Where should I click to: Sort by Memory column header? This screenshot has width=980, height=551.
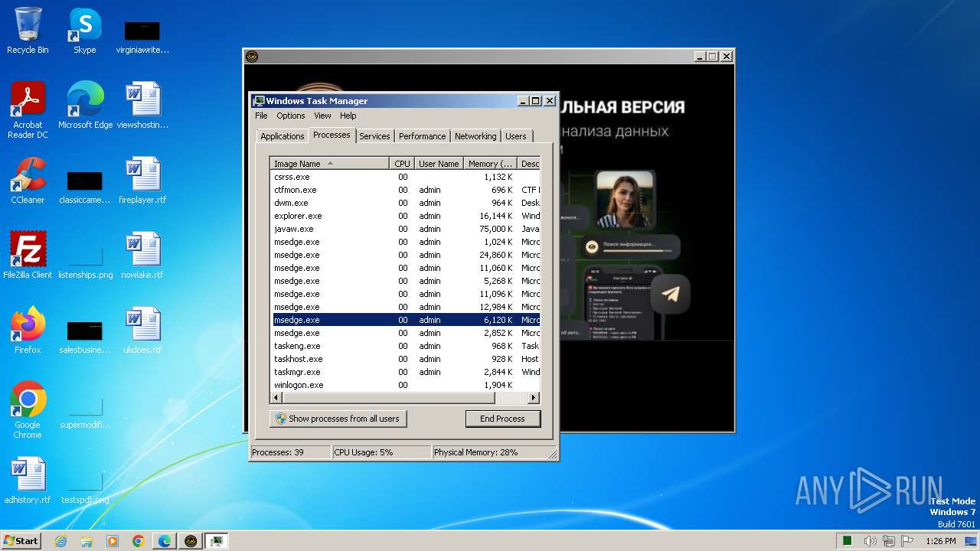point(490,164)
